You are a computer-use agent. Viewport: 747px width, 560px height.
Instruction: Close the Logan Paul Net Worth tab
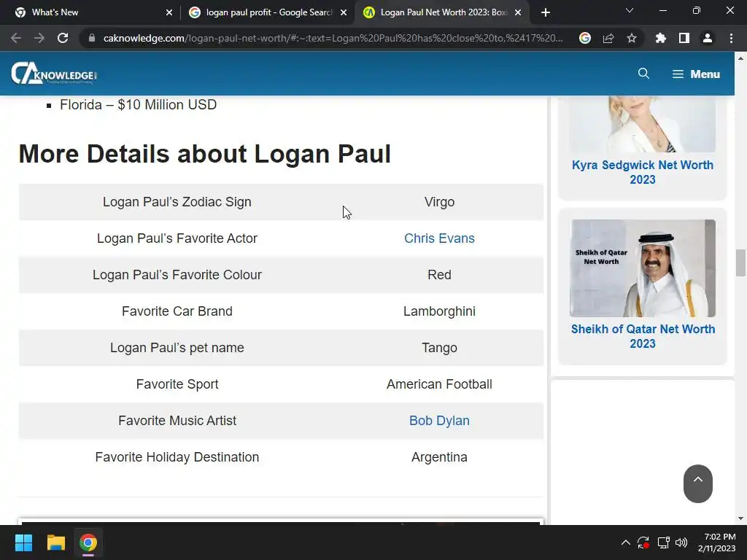(518, 12)
